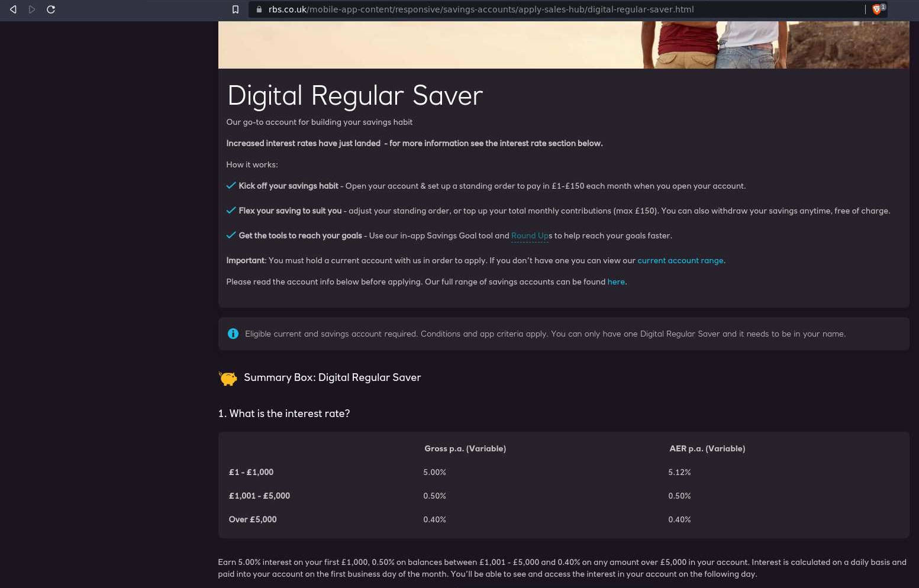Click the 0.50% gross rate cell
The height and width of the screenshot is (588, 919).
pyautogui.click(x=435, y=496)
